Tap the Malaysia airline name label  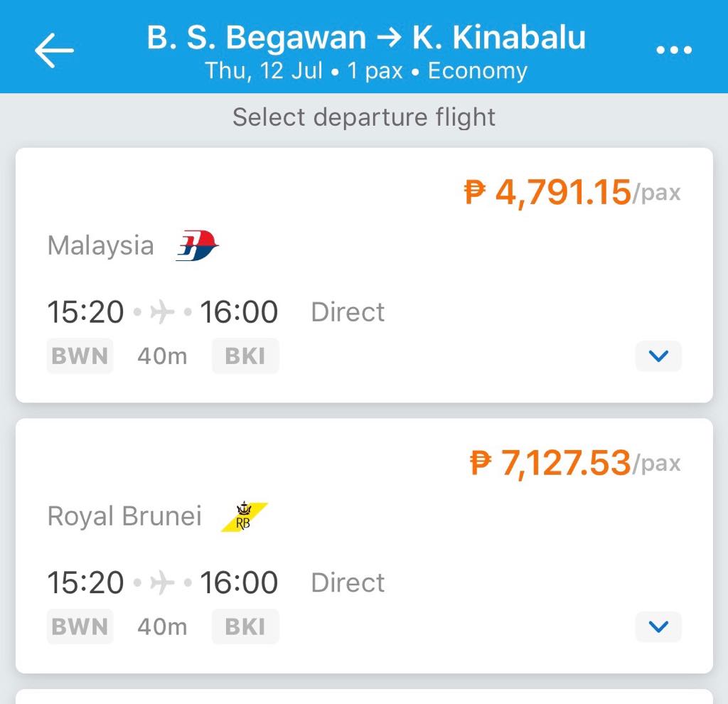click(100, 246)
